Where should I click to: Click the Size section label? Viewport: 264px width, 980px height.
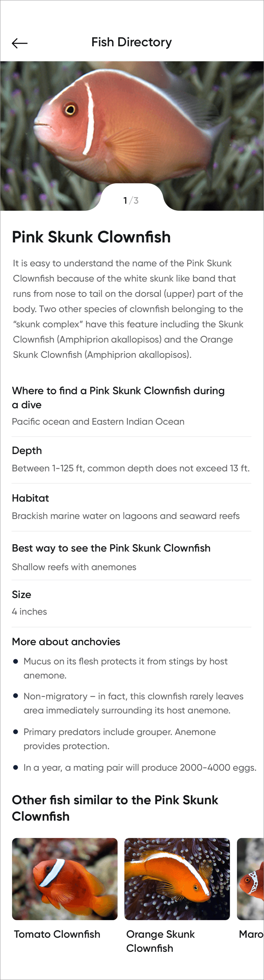pyautogui.click(x=22, y=594)
